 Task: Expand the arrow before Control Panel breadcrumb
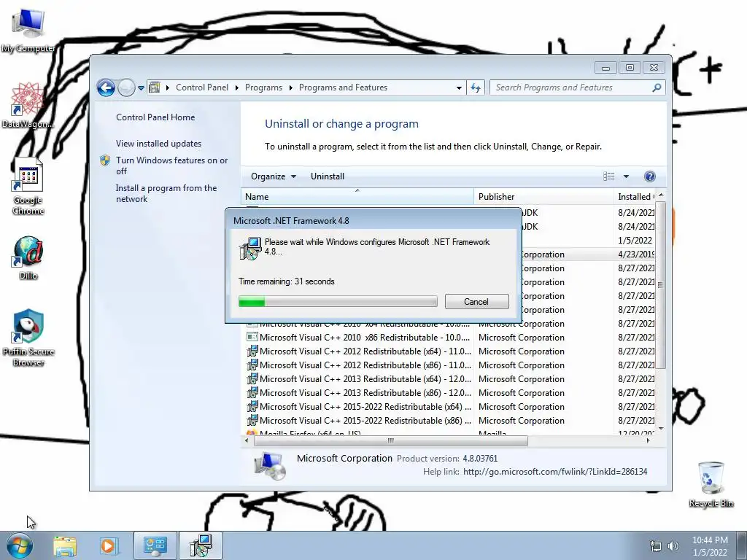tap(168, 87)
